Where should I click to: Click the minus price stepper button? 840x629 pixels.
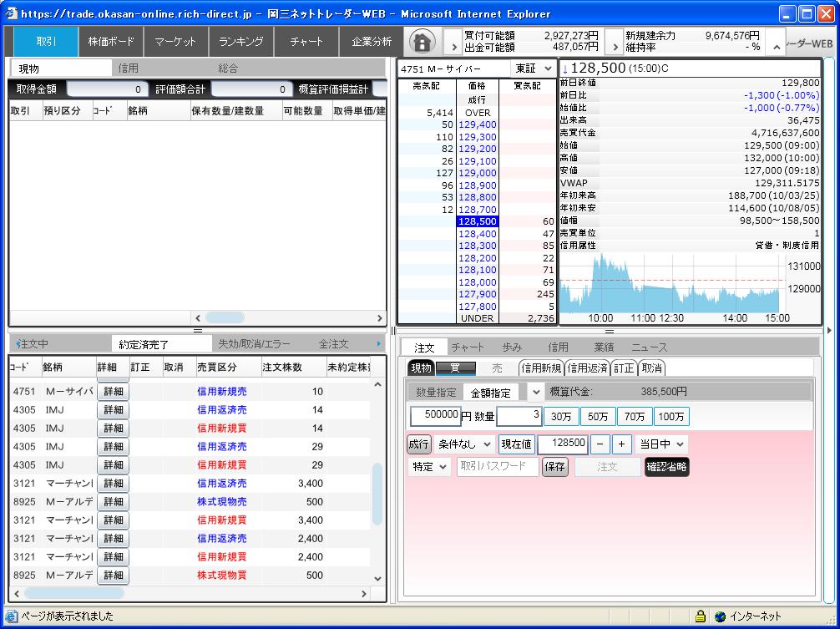click(x=600, y=444)
